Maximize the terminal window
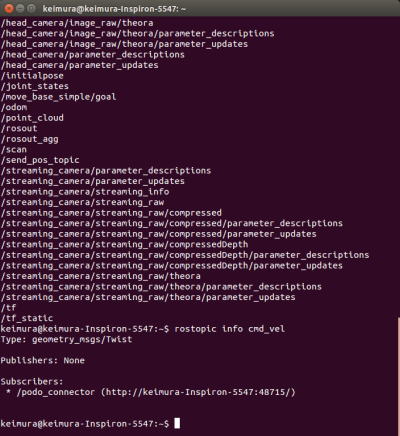This screenshot has height=436, width=400. tap(31, 8)
